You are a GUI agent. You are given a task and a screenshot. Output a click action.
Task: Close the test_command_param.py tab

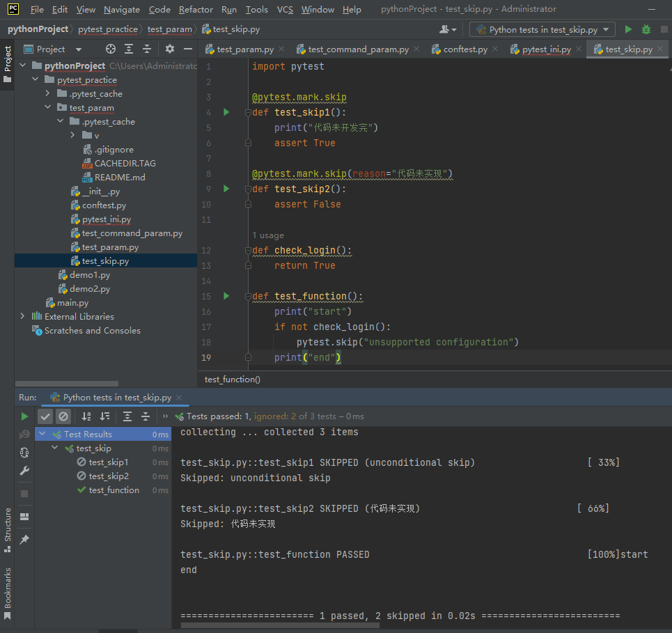[416, 49]
